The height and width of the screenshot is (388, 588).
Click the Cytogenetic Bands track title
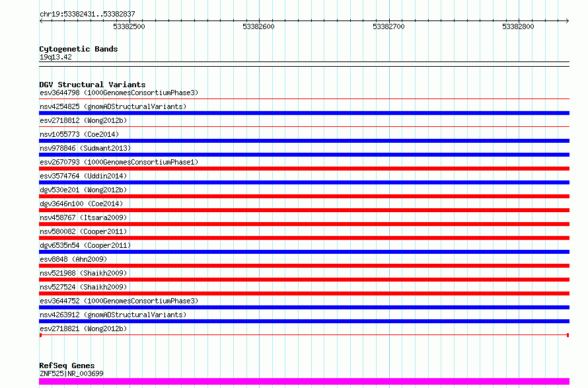[x=79, y=49]
